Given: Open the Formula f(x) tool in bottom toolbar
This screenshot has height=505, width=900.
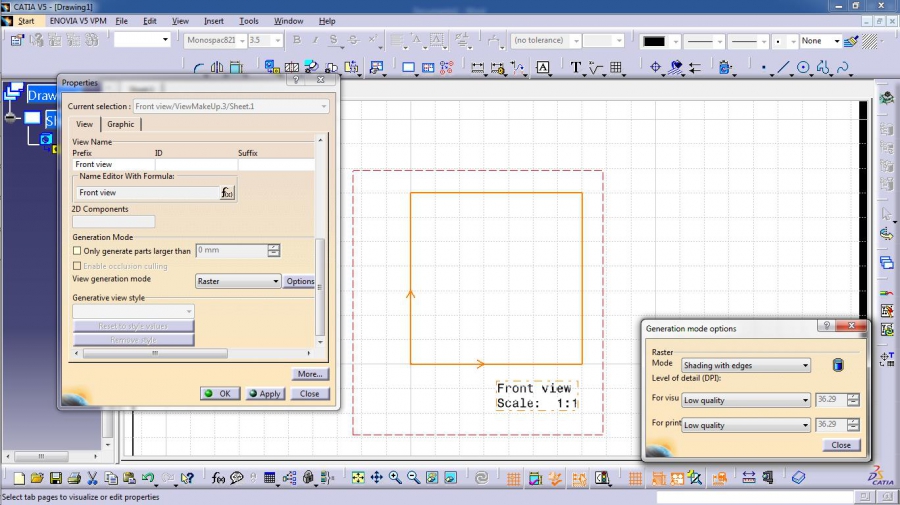Looking at the screenshot, I should (218, 478).
